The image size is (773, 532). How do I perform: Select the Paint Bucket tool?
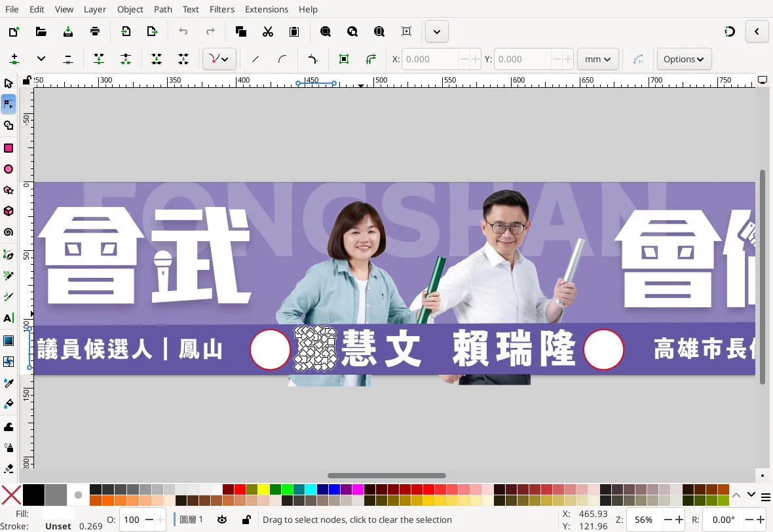pyautogui.click(x=9, y=404)
